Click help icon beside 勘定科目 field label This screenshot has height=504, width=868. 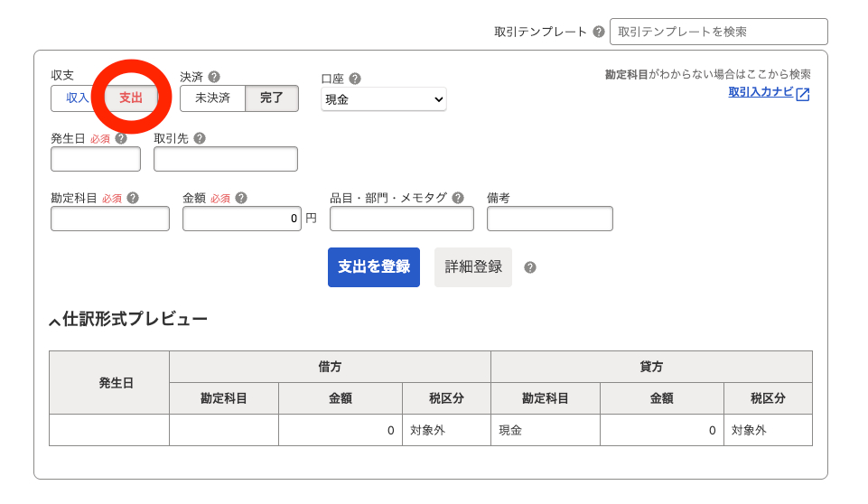133,198
